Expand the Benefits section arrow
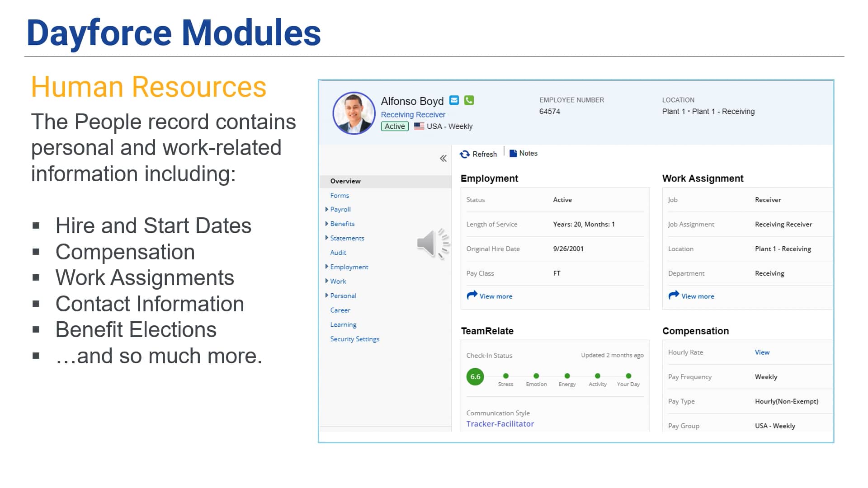868x488 pixels. click(x=327, y=224)
